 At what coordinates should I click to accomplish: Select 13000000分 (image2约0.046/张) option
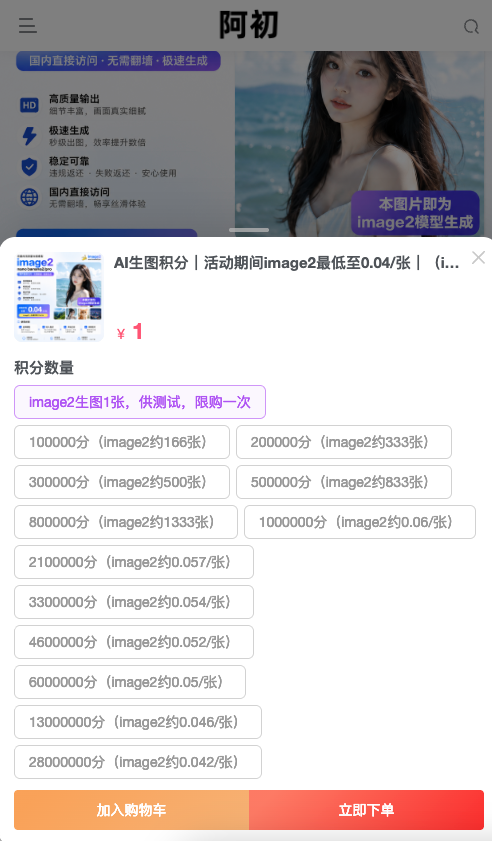coord(138,722)
